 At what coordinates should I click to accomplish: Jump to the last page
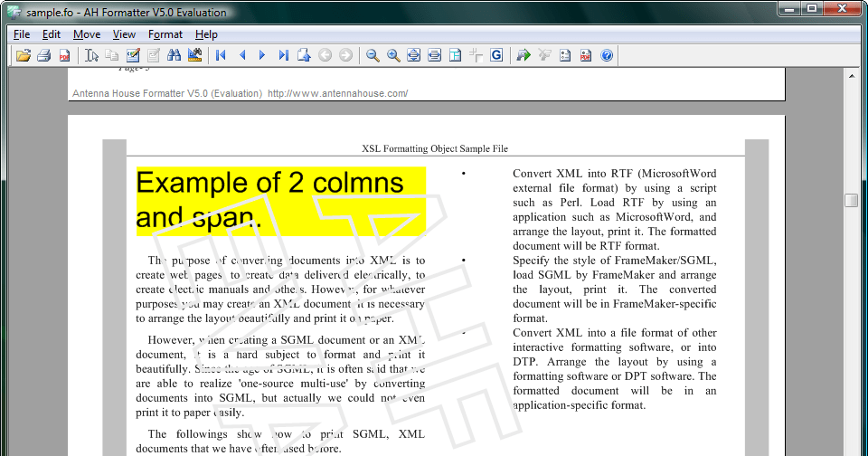(283, 55)
